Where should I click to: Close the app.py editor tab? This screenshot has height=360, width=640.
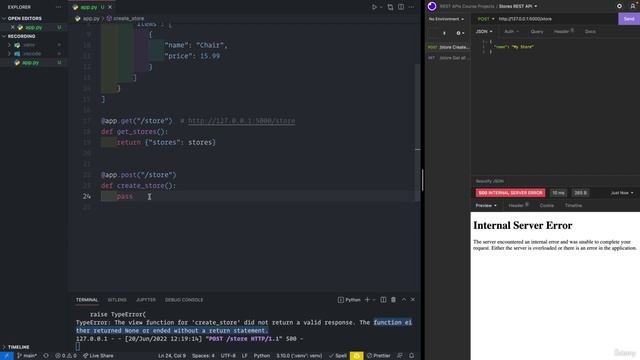110,7
